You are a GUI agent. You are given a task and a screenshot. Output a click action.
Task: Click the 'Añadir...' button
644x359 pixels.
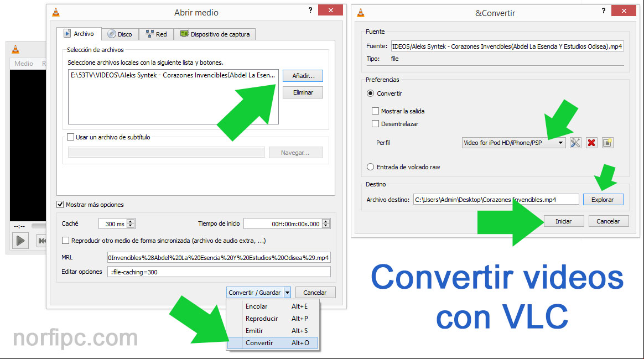pos(303,76)
